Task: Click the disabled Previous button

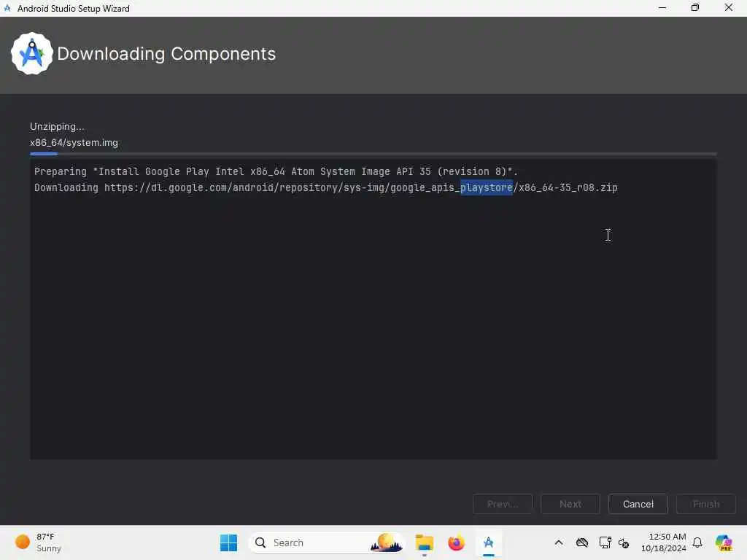Action: pos(503,504)
